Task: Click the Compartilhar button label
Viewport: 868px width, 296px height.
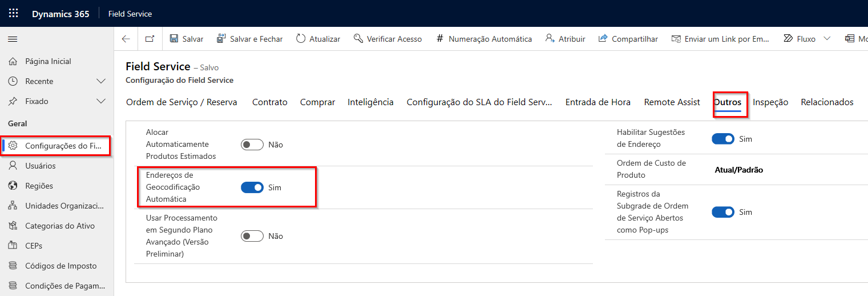Action: point(635,39)
